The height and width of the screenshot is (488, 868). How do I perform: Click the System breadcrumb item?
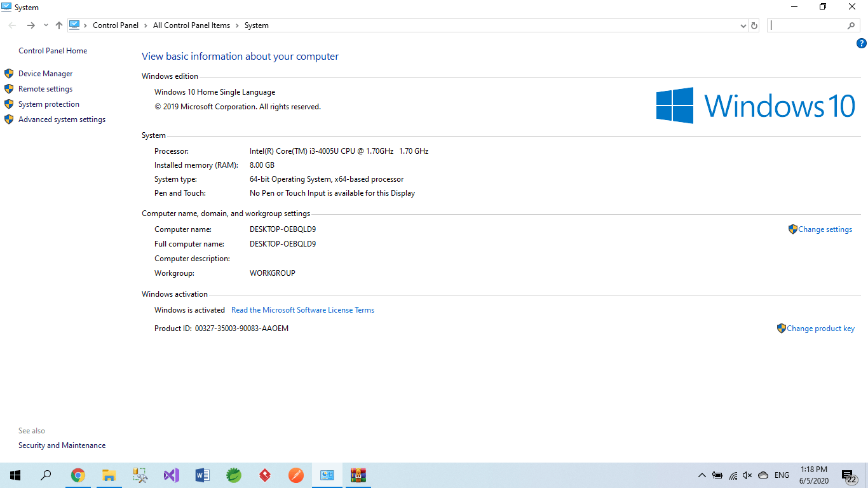coord(257,25)
